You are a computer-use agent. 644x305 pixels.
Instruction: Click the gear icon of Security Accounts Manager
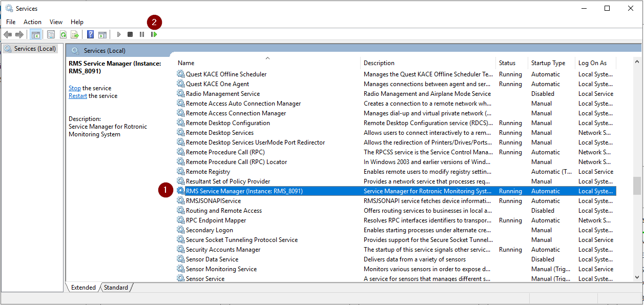coord(180,250)
